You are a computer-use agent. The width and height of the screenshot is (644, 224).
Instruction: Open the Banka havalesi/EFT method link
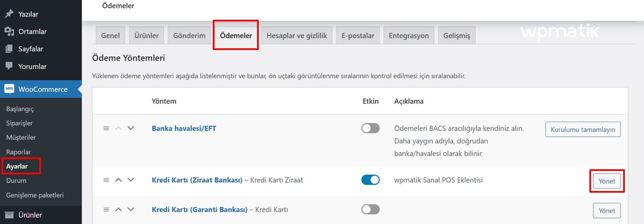(x=184, y=129)
